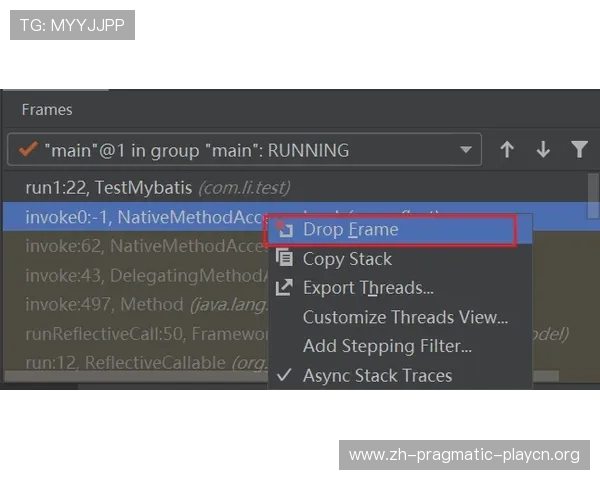This screenshot has height=480, width=600.
Task: Choose Add Stepping Filter... entry
Action: coord(400,346)
